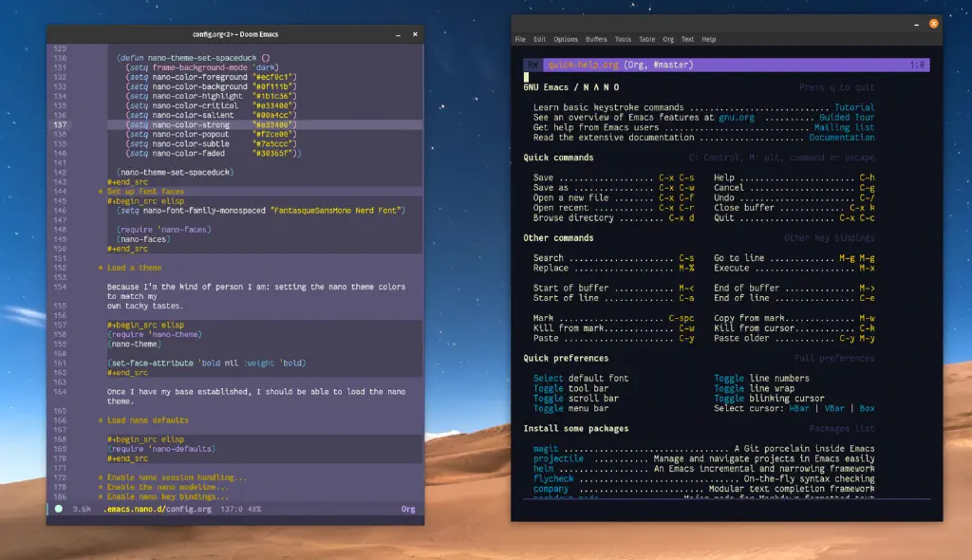Open the Edit menu
Viewport: 972px width, 560px height.
click(x=540, y=39)
